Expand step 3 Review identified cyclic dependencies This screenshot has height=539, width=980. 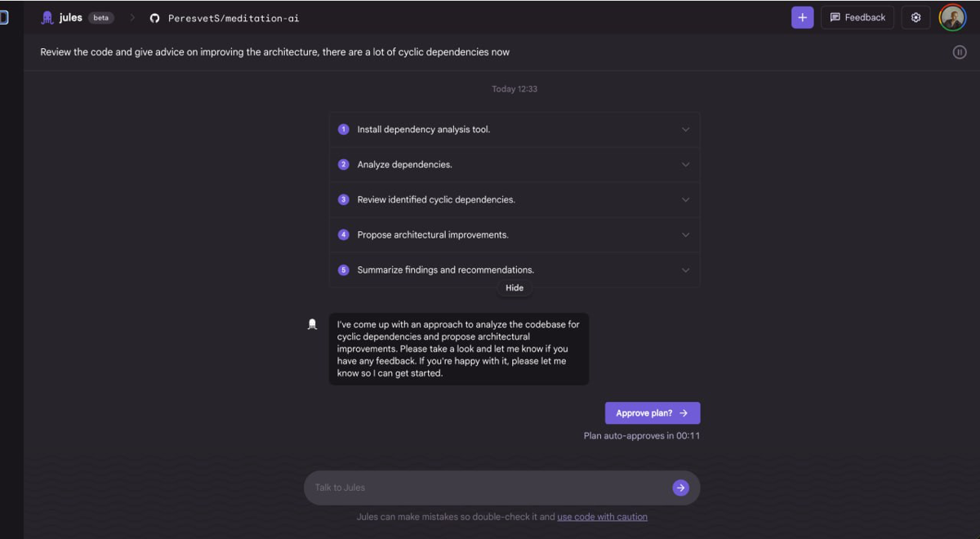514,199
